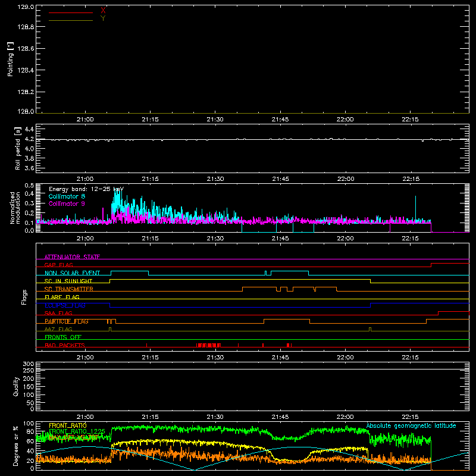The image size is (476, 476).
Task: Click the 'SAA_FLAG' flag label
Action: [58, 313]
